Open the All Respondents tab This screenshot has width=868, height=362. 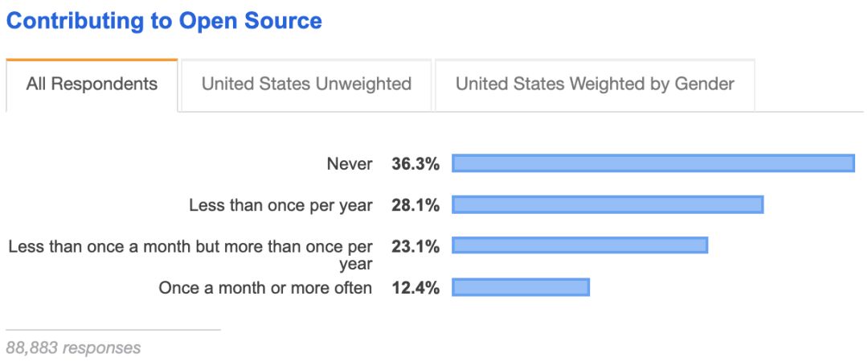pos(92,84)
